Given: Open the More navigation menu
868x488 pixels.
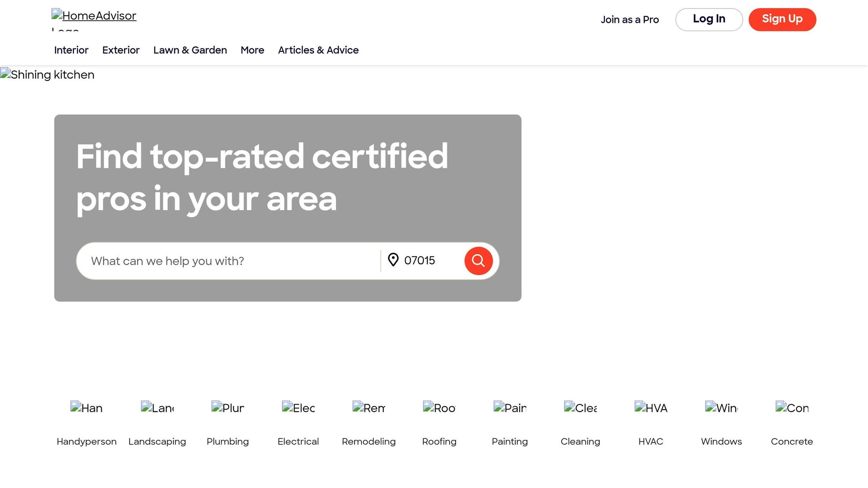Looking at the screenshot, I should (252, 50).
